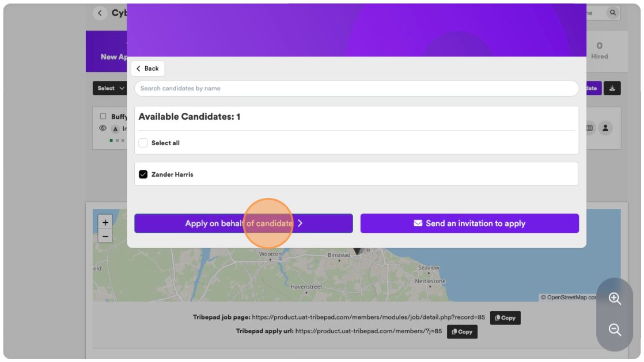
Task: Zoom out the map with minus button
Action: pyautogui.click(x=105, y=237)
